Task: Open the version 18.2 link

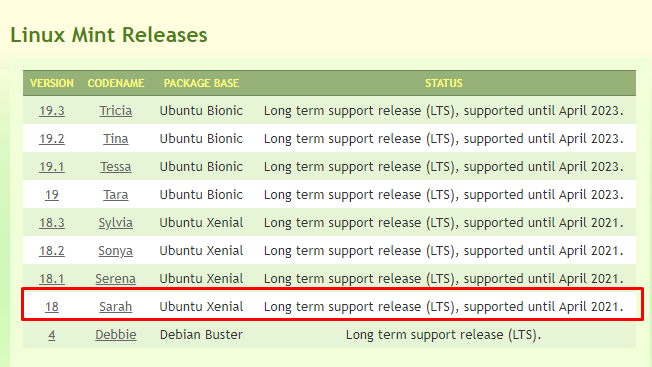Action: click(x=52, y=251)
